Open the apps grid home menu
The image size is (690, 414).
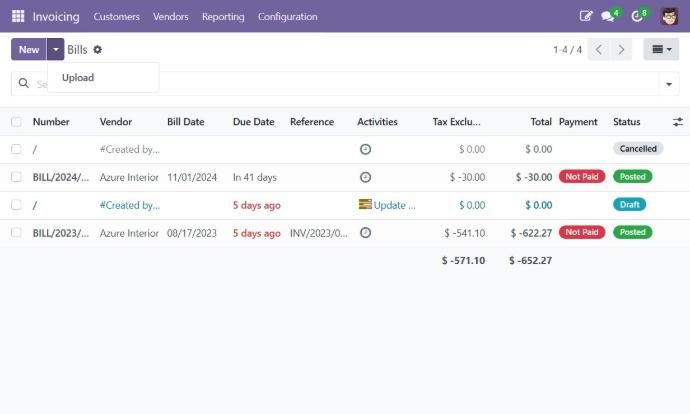pyautogui.click(x=18, y=16)
